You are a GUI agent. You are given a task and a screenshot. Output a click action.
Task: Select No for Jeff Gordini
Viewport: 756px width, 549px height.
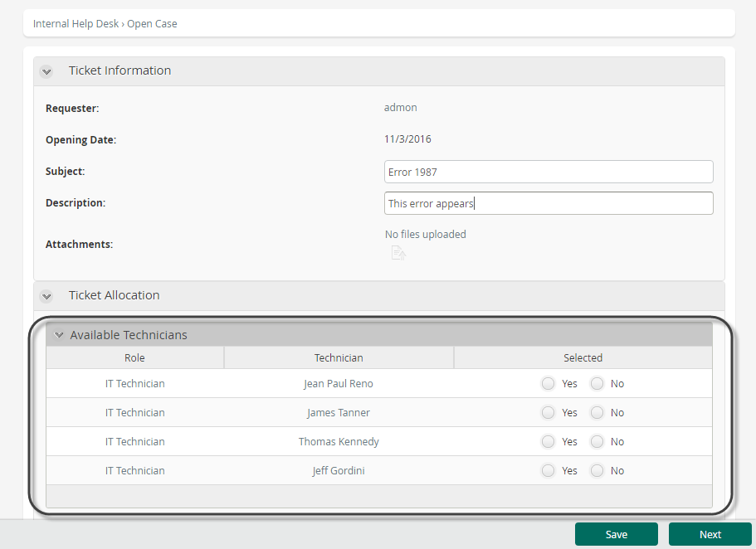(597, 470)
